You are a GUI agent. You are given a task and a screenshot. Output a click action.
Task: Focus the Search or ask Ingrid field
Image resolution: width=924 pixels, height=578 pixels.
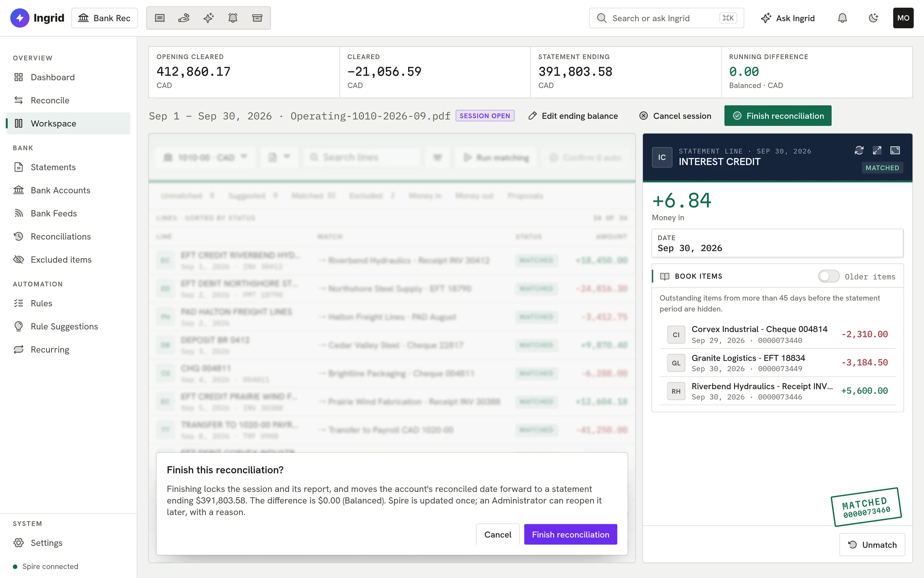666,18
